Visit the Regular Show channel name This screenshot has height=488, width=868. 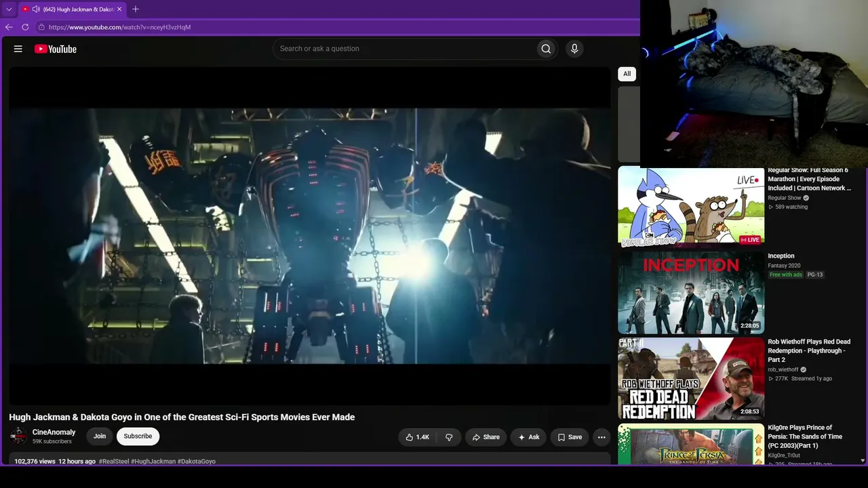pos(785,198)
